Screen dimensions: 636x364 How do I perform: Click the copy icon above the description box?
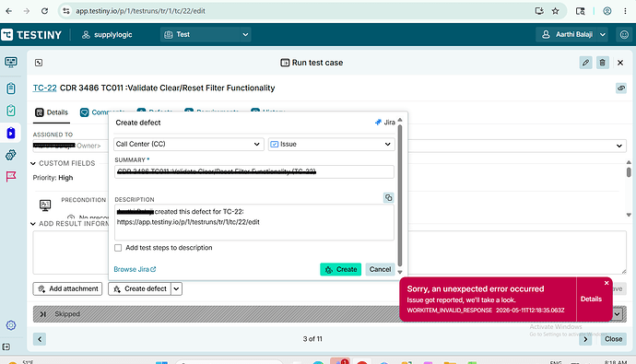pyautogui.click(x=389, y=197)
